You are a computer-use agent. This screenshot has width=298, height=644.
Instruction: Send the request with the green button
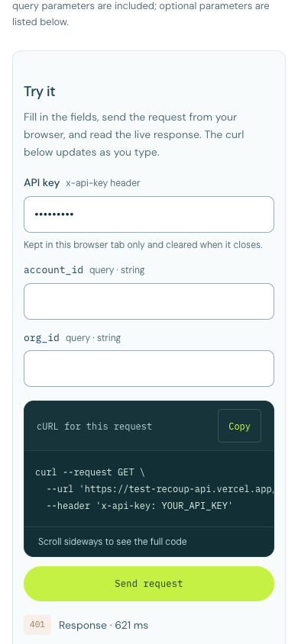(149, 584)
